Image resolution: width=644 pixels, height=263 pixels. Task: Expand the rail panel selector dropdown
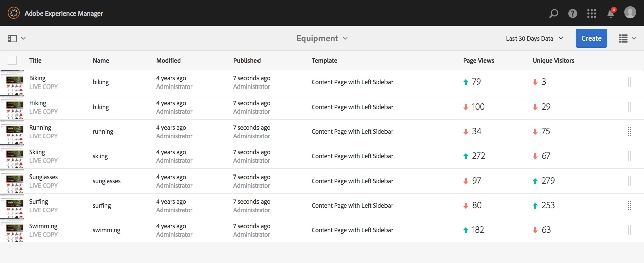pyautogui.click(x=17, y=38)
